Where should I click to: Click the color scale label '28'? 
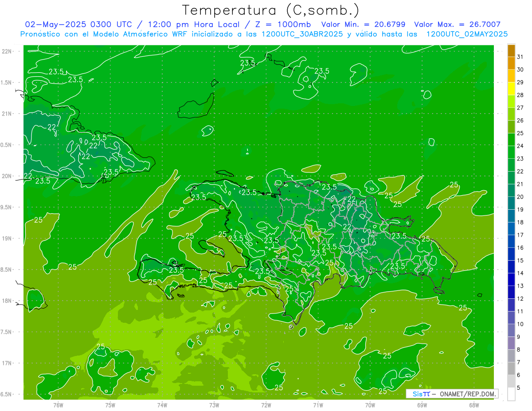click(x=520, y=95)
